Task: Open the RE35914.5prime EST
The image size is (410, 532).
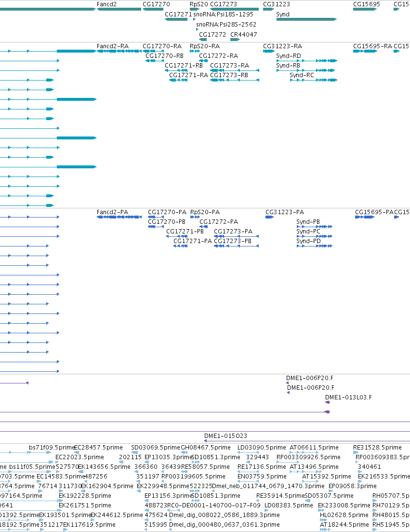Action: pyautogui.click(x=258, y=501)
